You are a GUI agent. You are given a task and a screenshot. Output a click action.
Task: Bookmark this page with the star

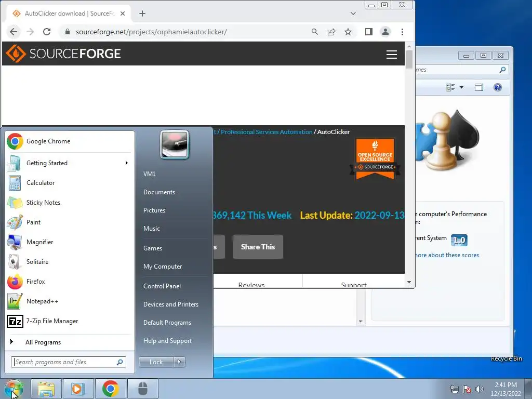tap(348, 32)
